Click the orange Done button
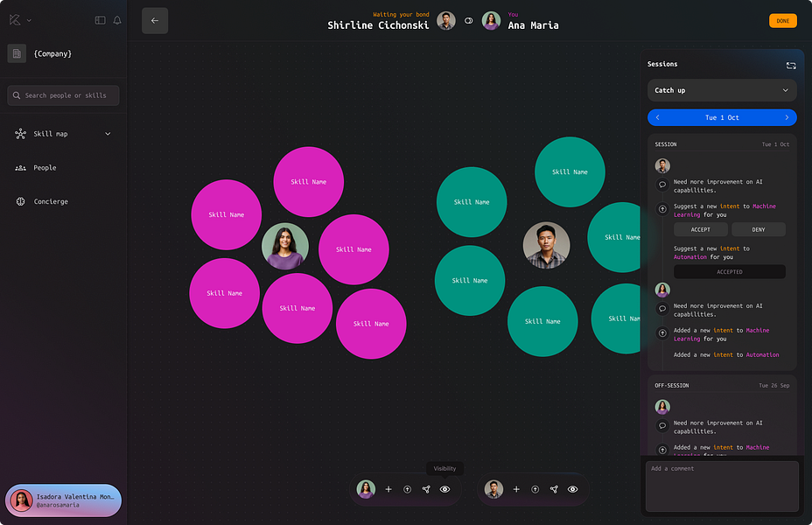The image size is (812, 525). [x=782, y=21]
